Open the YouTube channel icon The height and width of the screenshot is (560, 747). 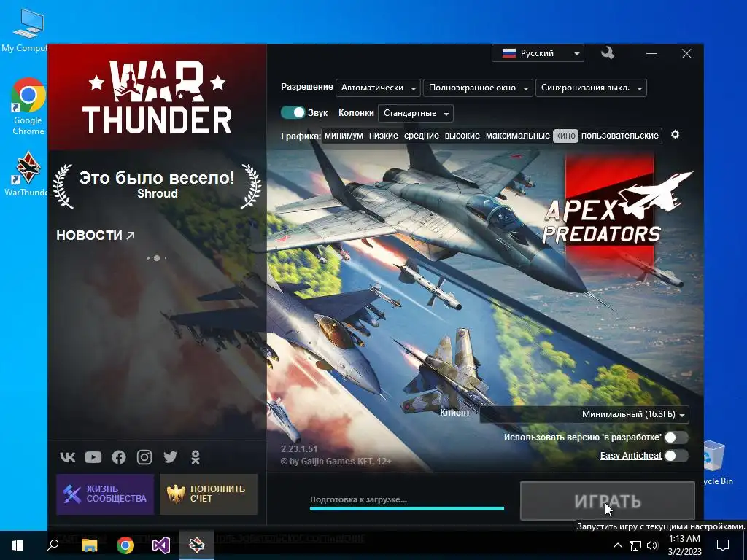93,457
